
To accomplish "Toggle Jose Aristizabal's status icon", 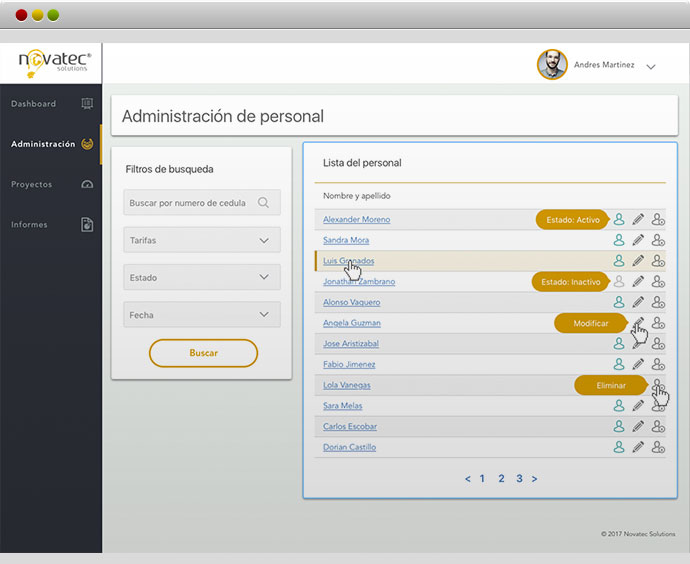I will pyautogui.click(x=619, y=343).
